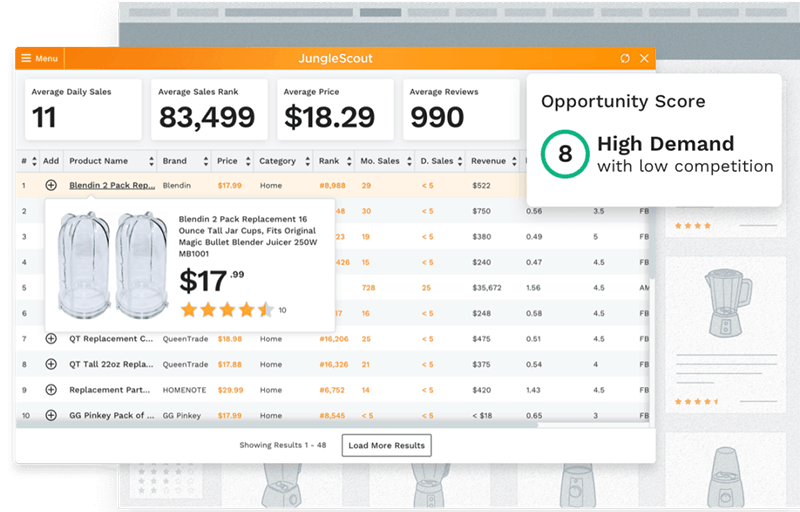Open Blendin 2 Pack Rep... product link
The width and height of the screenshot is (800, 512).
point(112,185)
